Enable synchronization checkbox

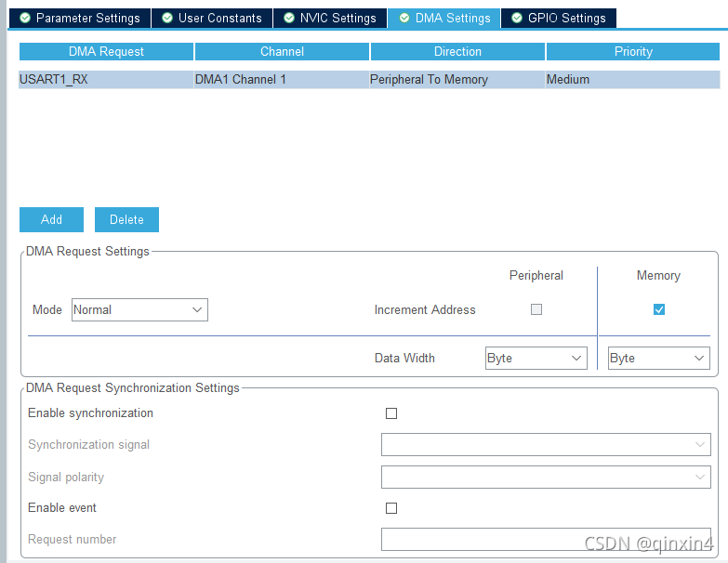[391, 413]
